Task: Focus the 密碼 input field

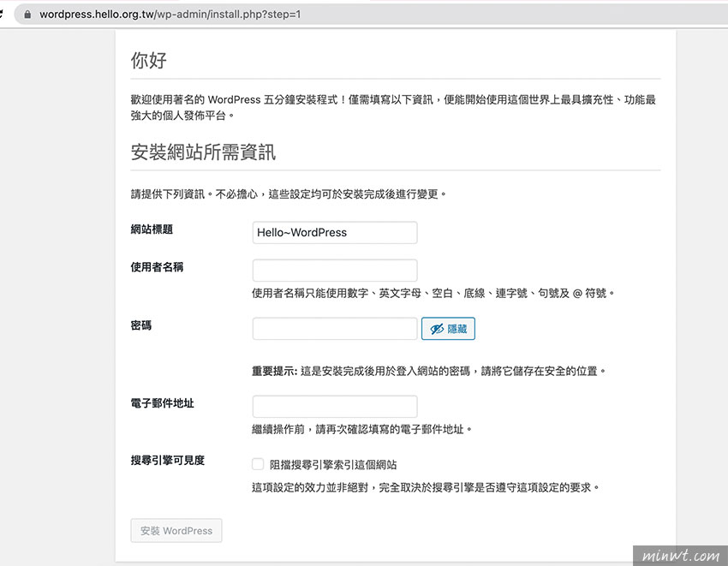Action: point(335,329)
